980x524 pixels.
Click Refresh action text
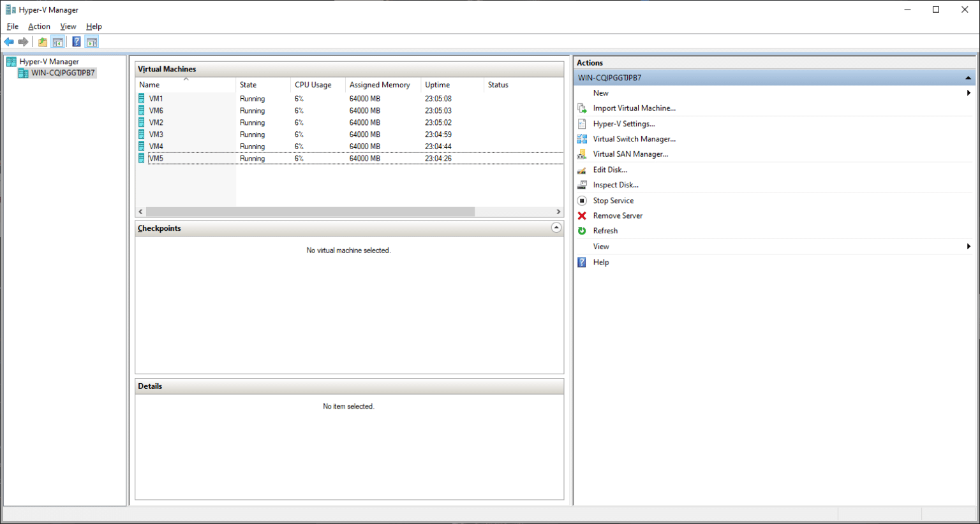click(605, 231)
